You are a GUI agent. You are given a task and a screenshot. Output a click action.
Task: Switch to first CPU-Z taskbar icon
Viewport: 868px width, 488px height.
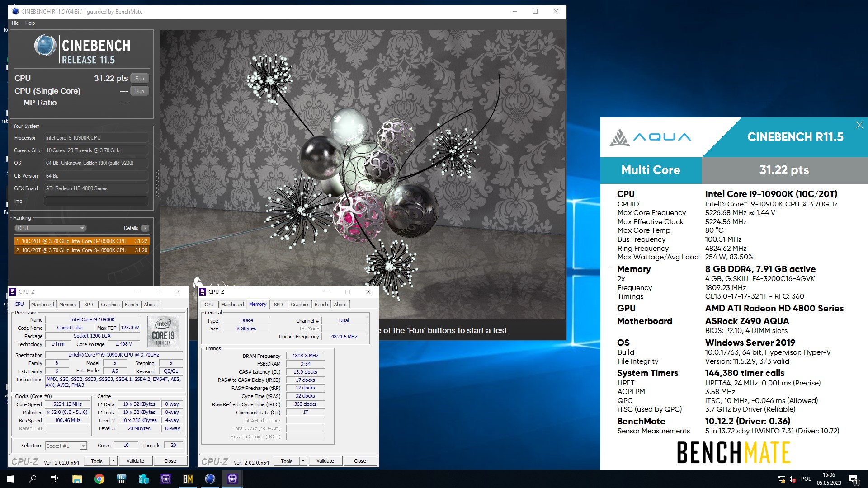165,479
